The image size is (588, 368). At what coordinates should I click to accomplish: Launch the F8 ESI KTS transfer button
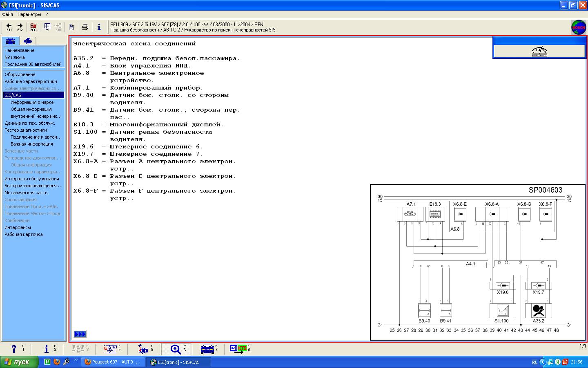click(240, 349)
